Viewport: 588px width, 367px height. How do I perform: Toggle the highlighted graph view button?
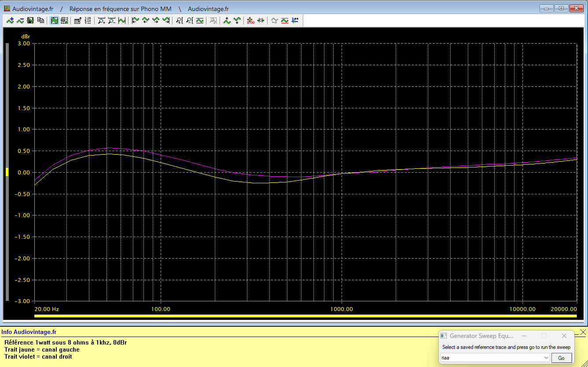(55, 20)
